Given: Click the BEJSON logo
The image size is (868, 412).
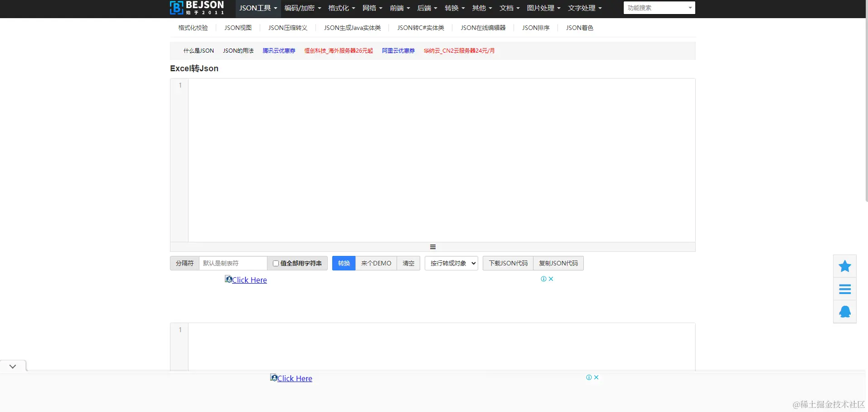Looking at the screenshot, I should (197, 8).
